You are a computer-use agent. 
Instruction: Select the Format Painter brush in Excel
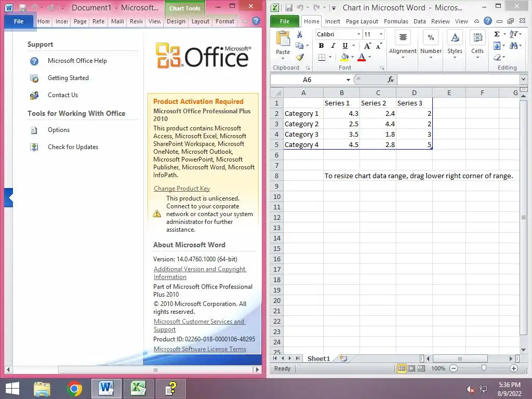(300, 57)
